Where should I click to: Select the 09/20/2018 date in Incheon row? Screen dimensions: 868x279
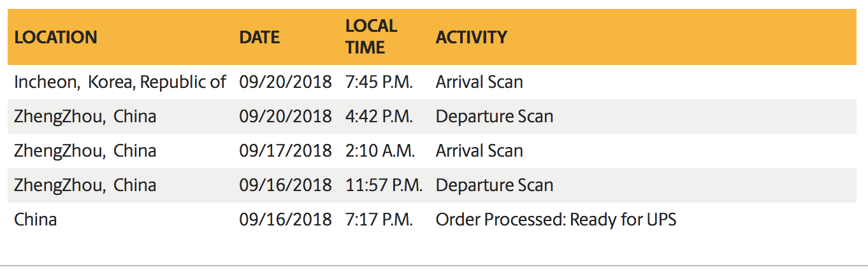(x=286, y=82)
